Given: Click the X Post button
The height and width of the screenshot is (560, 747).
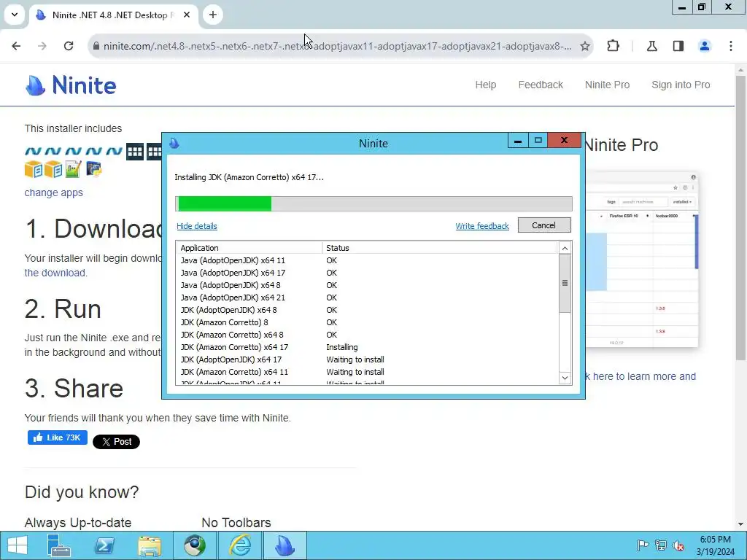Looking at the screenshot, I should click(116, 441).
